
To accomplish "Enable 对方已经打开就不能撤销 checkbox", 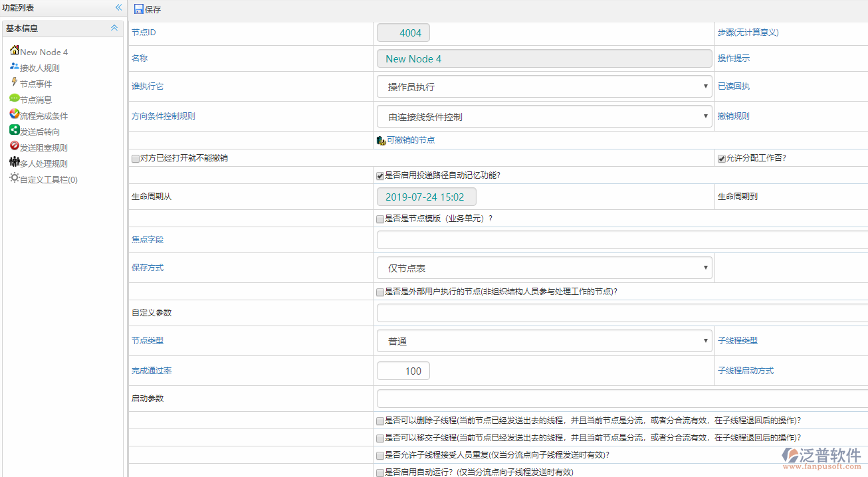I will [136, 159].
